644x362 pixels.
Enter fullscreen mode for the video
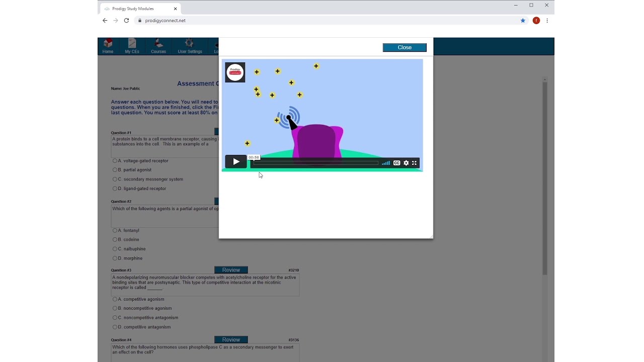[x=415, y=163]
